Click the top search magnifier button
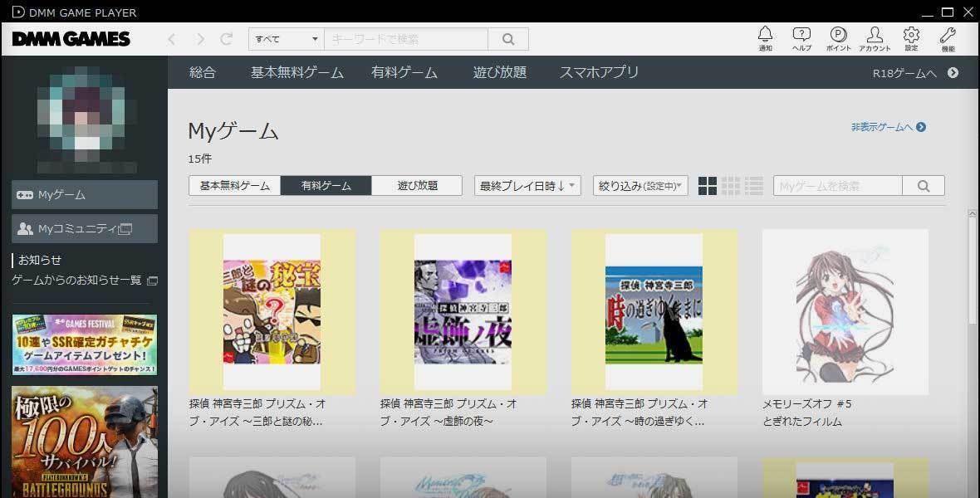The image size is (980, 498). (x=508, y=39)
